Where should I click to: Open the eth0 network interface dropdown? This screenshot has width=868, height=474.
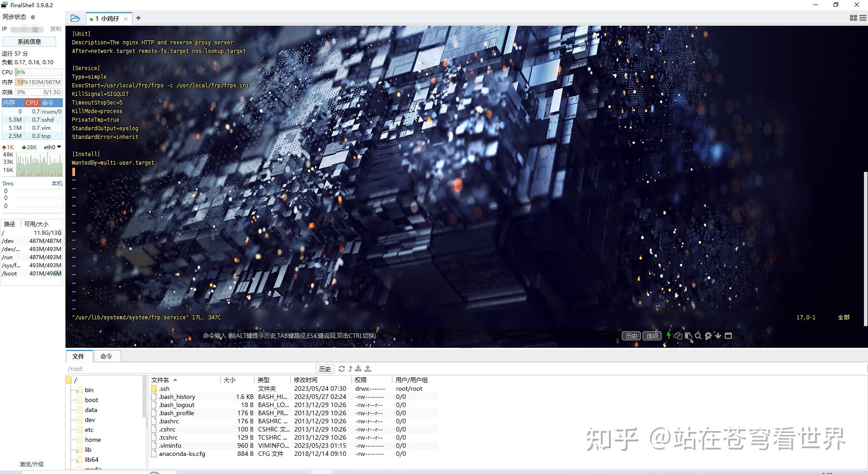point(52,147)
